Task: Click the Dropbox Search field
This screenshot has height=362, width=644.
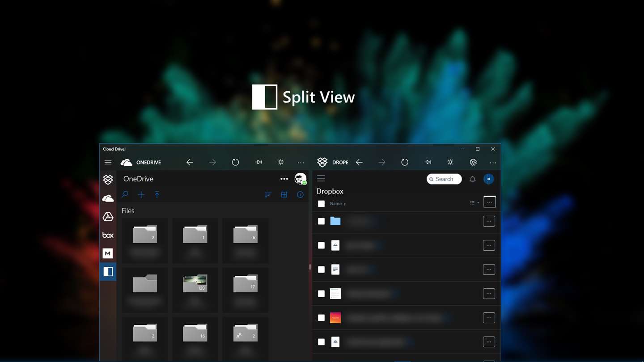Action: (x=444, y=179)
